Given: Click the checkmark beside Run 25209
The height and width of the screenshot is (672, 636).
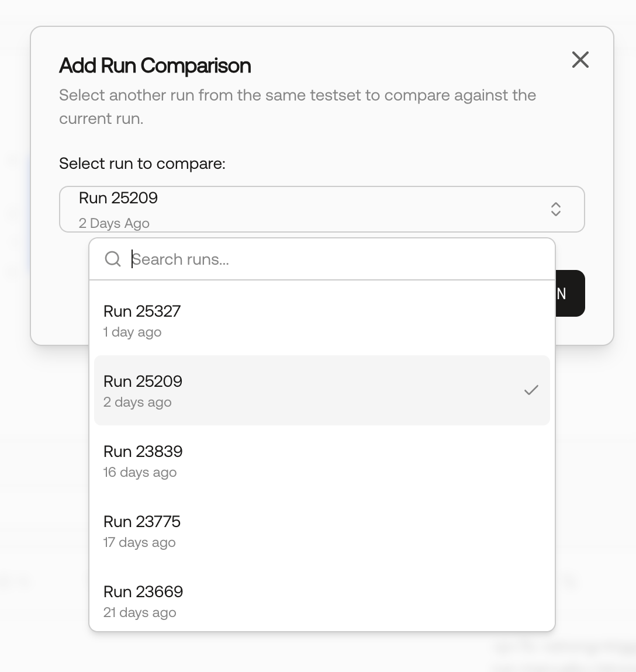Looking at the screenshot, I should [531, 390].
